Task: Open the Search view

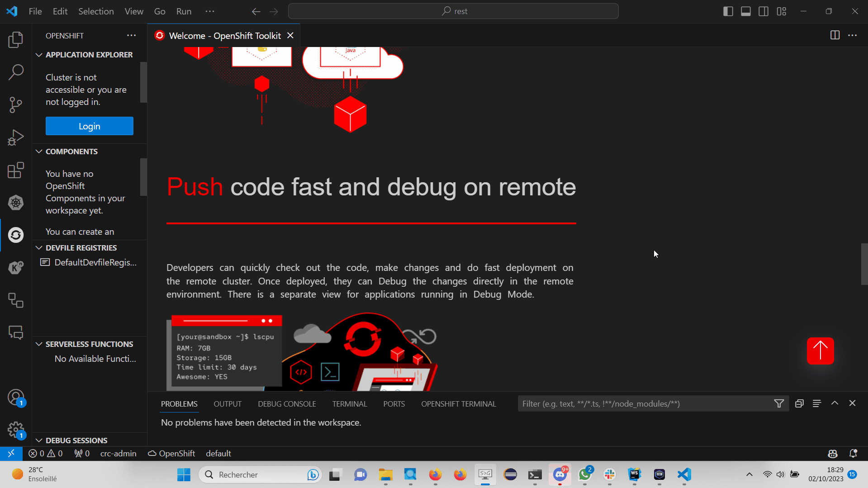Action: (x=16, y=72)
